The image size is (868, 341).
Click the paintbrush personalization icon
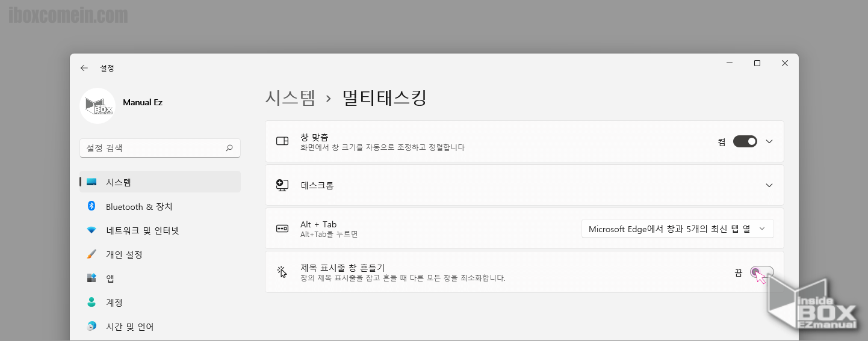[x=91, y=254]
